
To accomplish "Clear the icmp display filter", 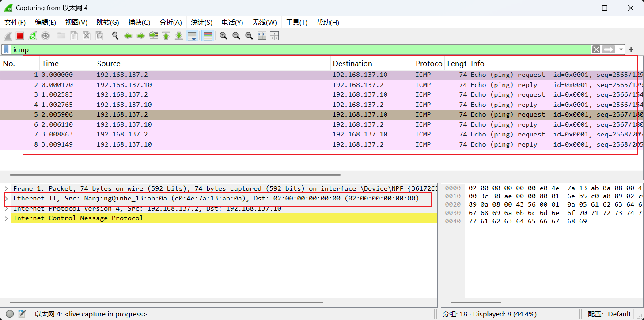I will pos(596,49).
